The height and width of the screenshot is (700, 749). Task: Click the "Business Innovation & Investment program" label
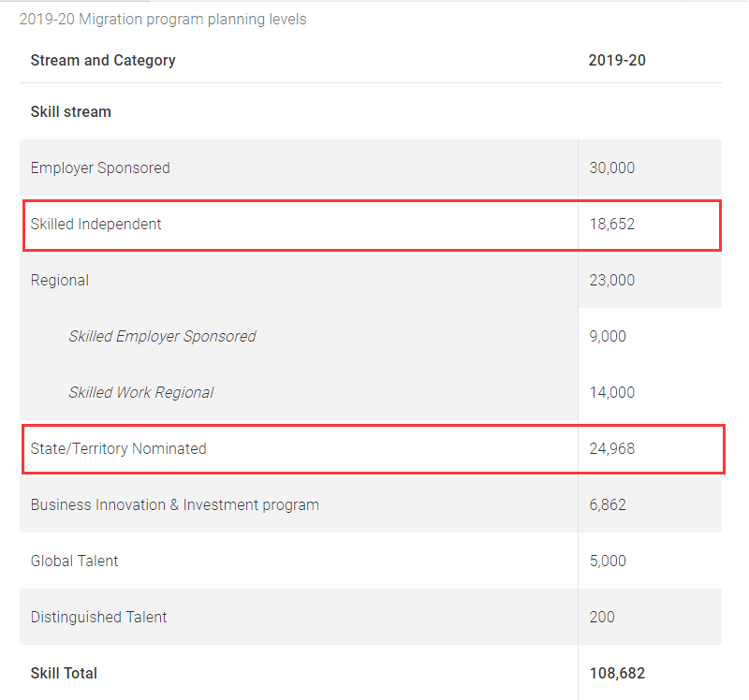coord(175,504)
